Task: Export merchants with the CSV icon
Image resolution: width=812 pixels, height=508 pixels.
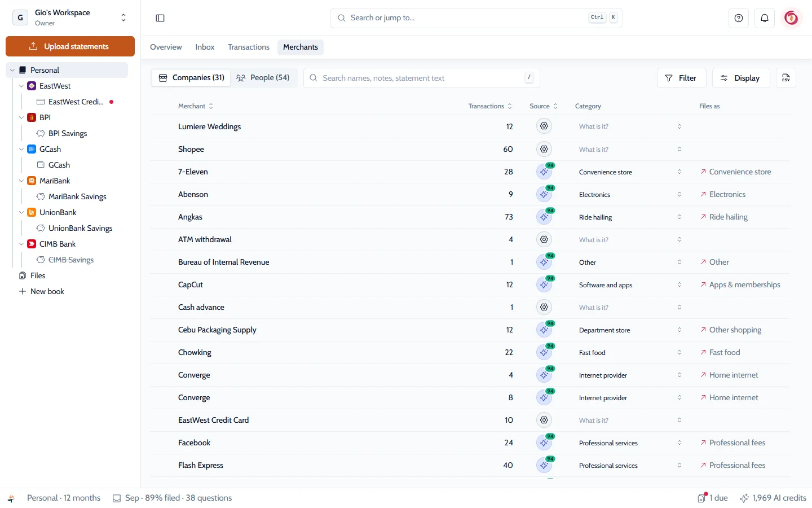Action: coord(786,78)
